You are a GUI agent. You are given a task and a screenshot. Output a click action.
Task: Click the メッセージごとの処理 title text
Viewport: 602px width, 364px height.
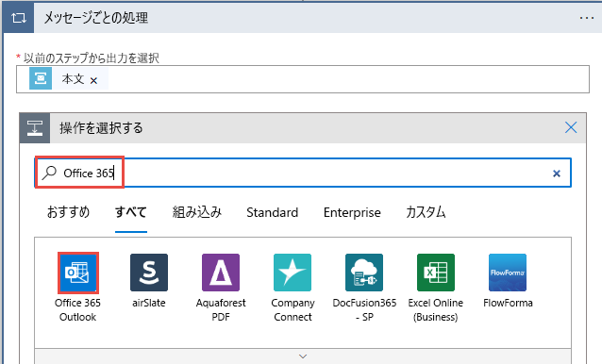tap(96, 18)
